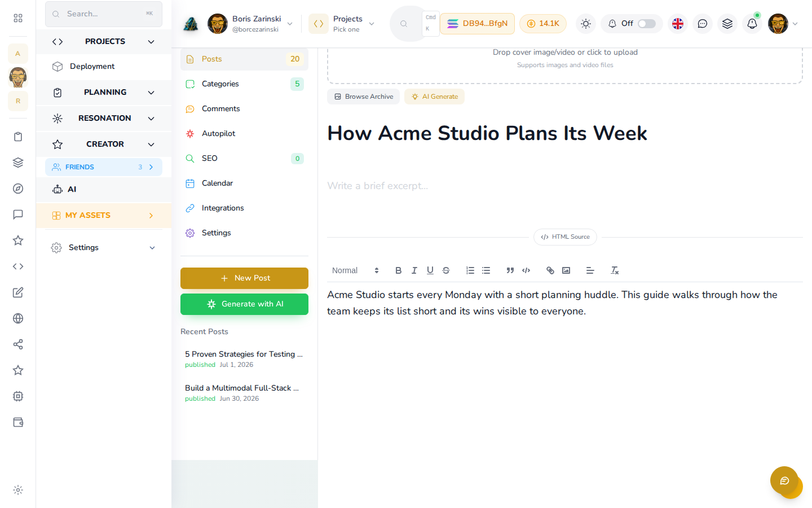Open the Calendar menu item

coord(244,183)
